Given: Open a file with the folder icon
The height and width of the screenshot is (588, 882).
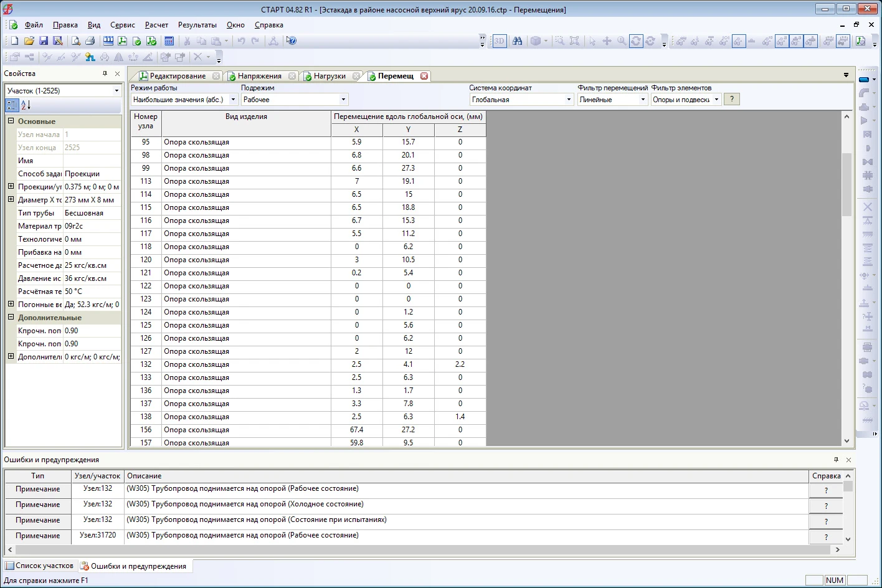Looking at the screenshot, I should coord(29,41).
